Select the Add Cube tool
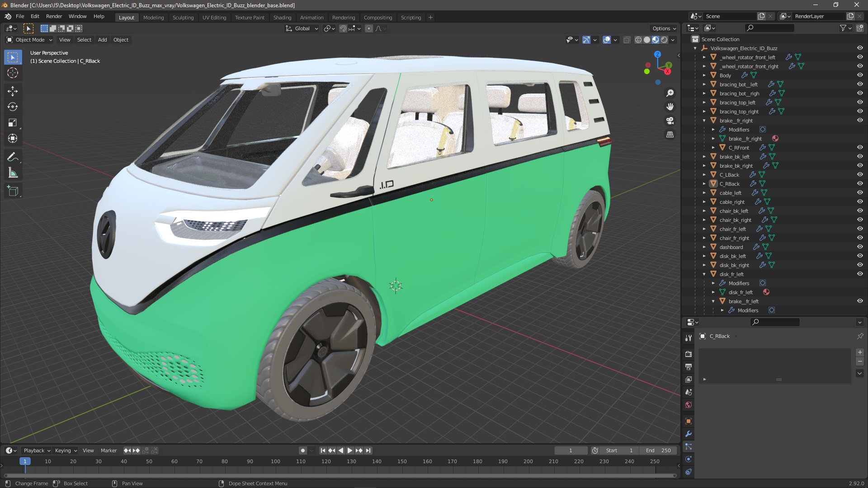 (x=13, y=191)
